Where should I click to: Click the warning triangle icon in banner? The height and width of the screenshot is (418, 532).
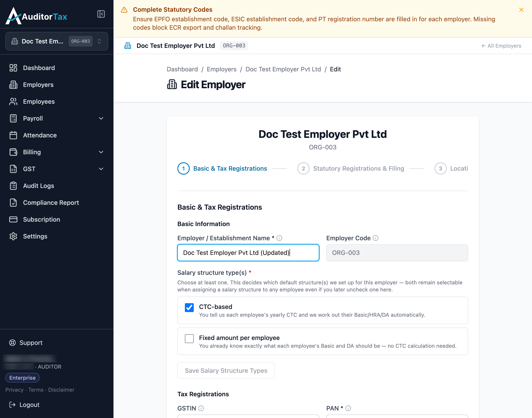[124, 10]
